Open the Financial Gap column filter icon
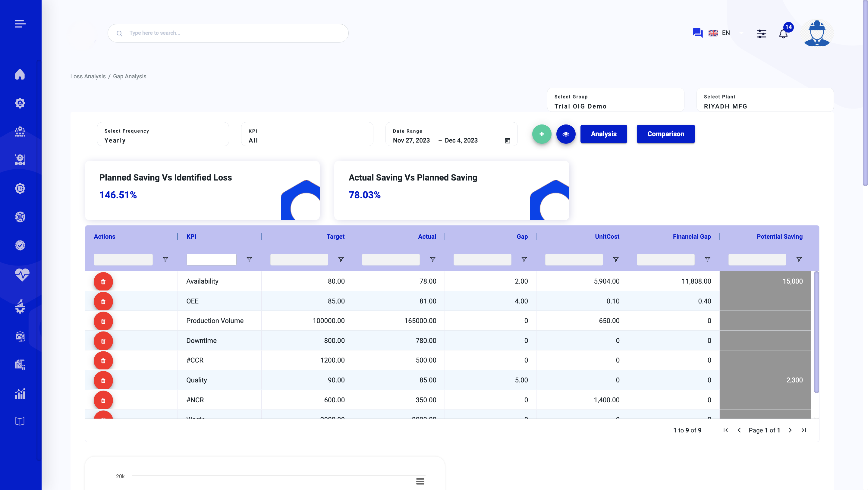Image resolution: width=868 pixels, height=490 pixels. coord(708,259)
